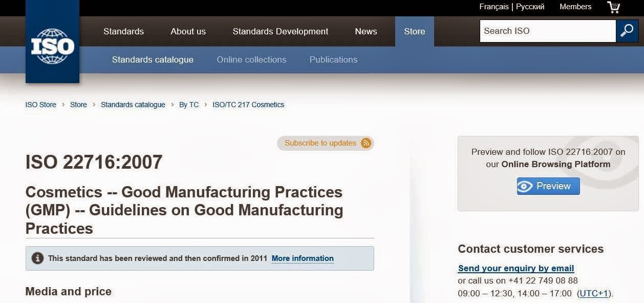Click the ISO 22716:2007 heading
The height and width of the screenshot is (303, 644).
pyautogui.click(x=94, y=162)
